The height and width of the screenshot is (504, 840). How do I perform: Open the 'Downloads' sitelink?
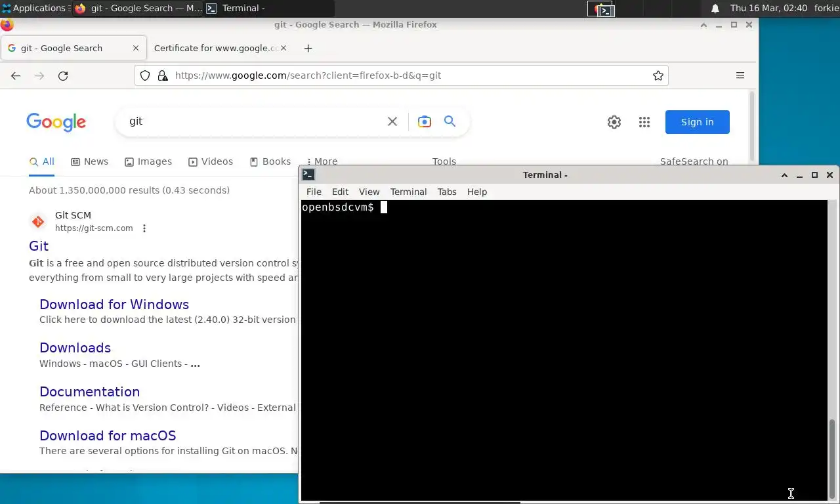(x=75, y=348)
